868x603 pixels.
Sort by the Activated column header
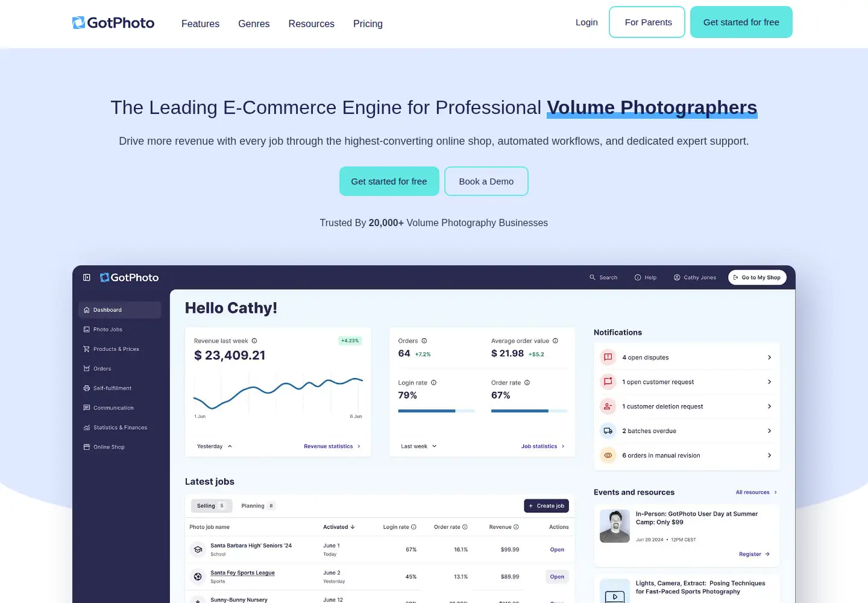click(339, 527)
